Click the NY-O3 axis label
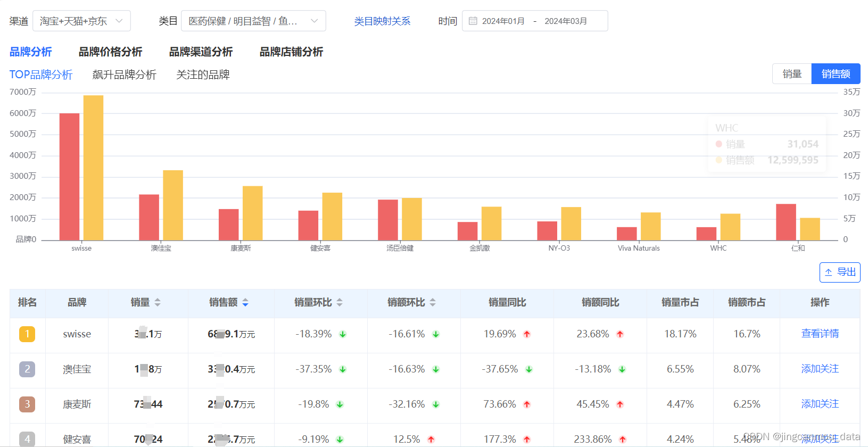Viewport: 868px width, 447px height. [559, 248]
